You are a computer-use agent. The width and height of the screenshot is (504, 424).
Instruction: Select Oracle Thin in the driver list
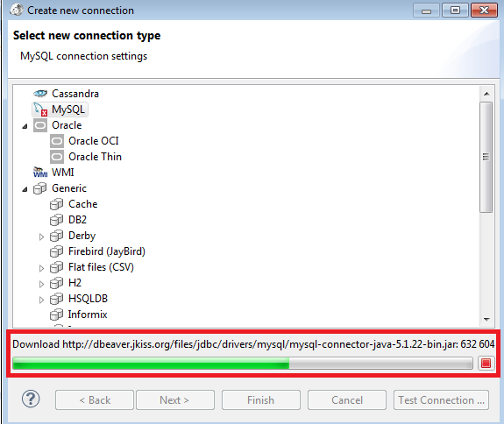[x=96, y=157]
